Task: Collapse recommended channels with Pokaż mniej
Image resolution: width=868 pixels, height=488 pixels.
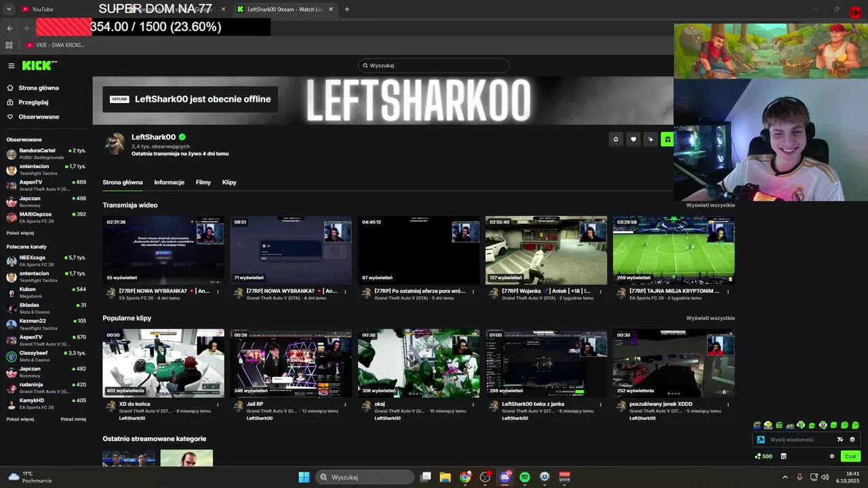Action: coord(73,419)
